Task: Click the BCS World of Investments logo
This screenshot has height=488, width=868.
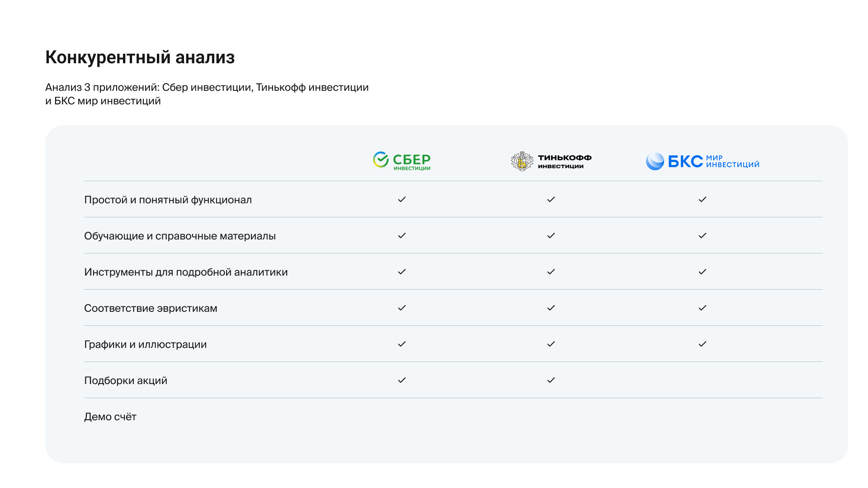Action: 702,161
